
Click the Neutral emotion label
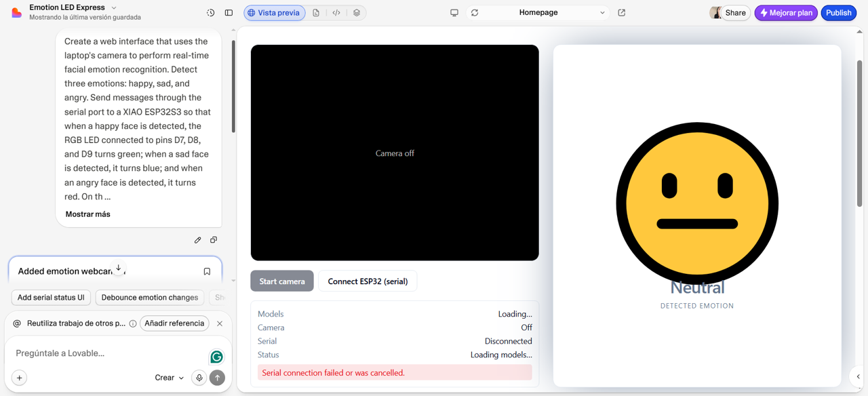(697, 288)
